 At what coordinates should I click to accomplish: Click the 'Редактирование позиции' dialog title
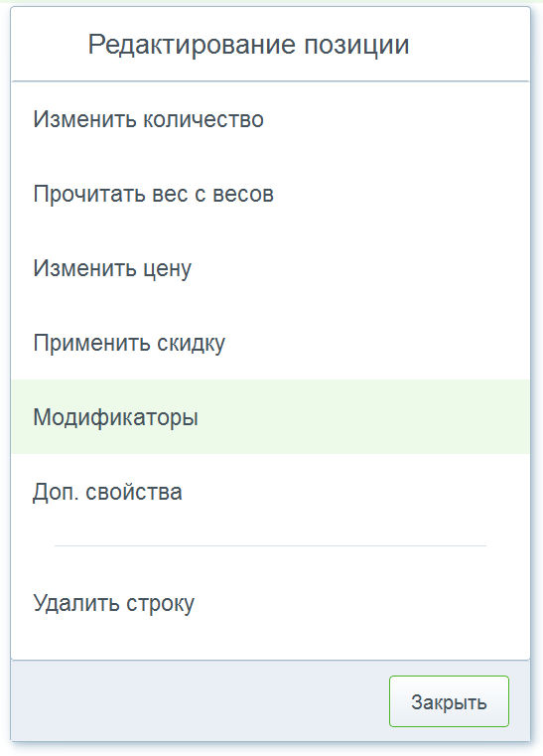pos(248,45)
